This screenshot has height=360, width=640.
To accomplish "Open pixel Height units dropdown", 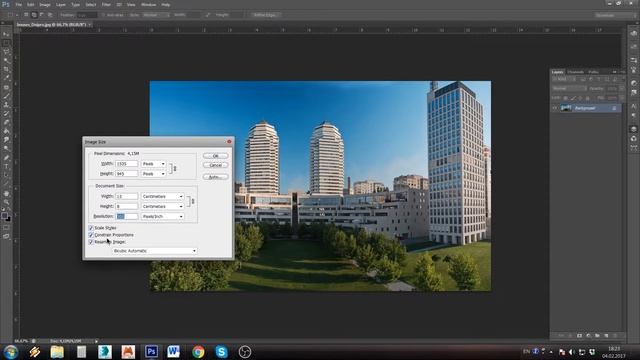I will tap(153, 174).
